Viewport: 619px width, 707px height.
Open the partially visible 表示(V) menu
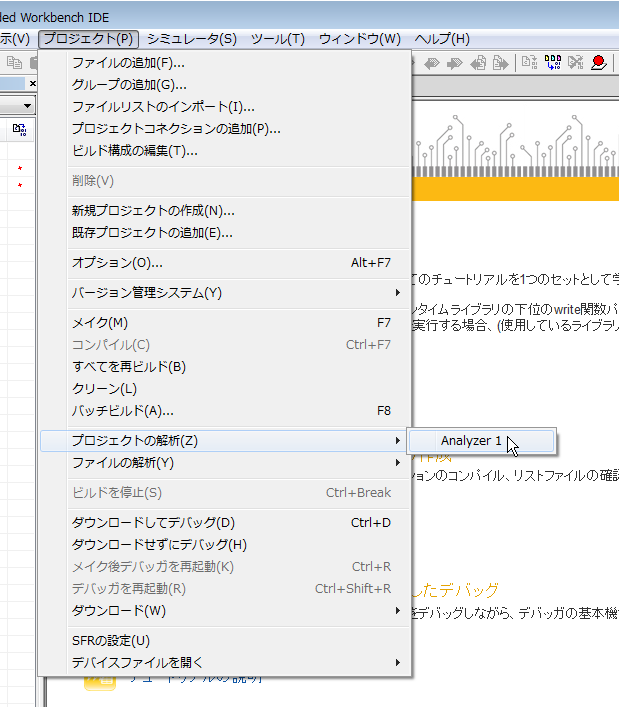[15, 39]
